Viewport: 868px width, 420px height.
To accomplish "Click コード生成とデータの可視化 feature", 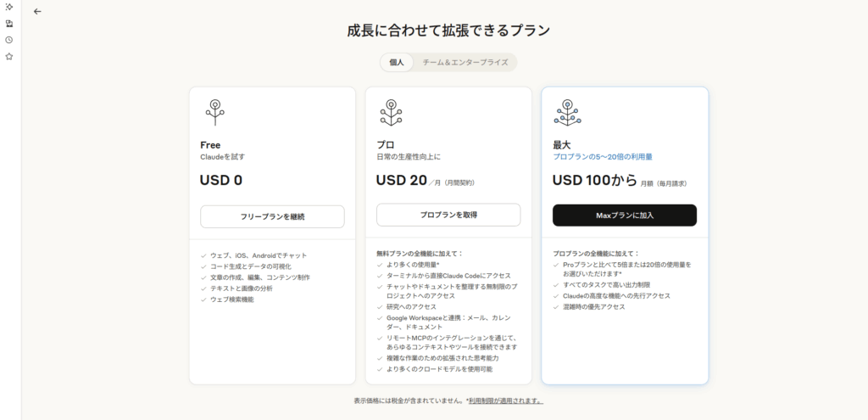I will [251, 266].
